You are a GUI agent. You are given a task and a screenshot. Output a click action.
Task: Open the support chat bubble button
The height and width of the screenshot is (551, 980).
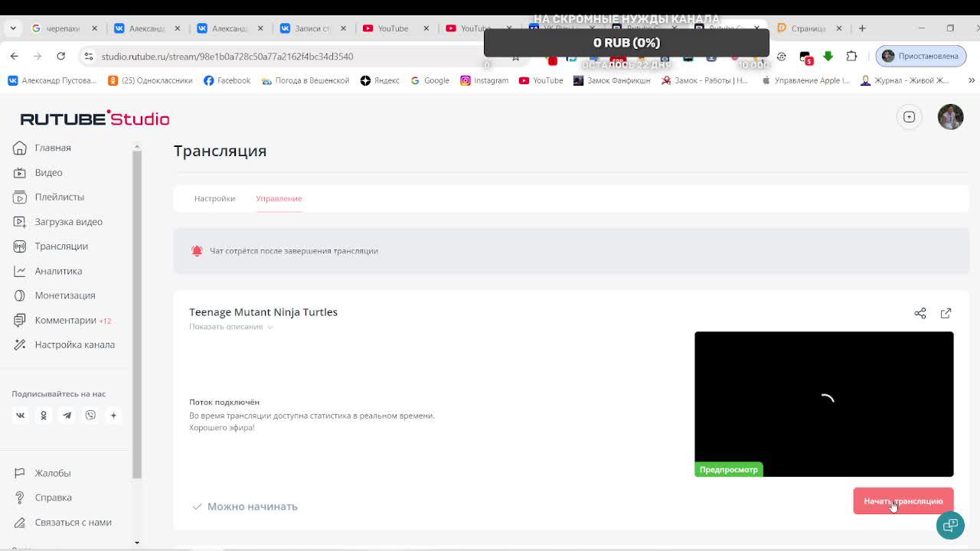pos(950,525)
